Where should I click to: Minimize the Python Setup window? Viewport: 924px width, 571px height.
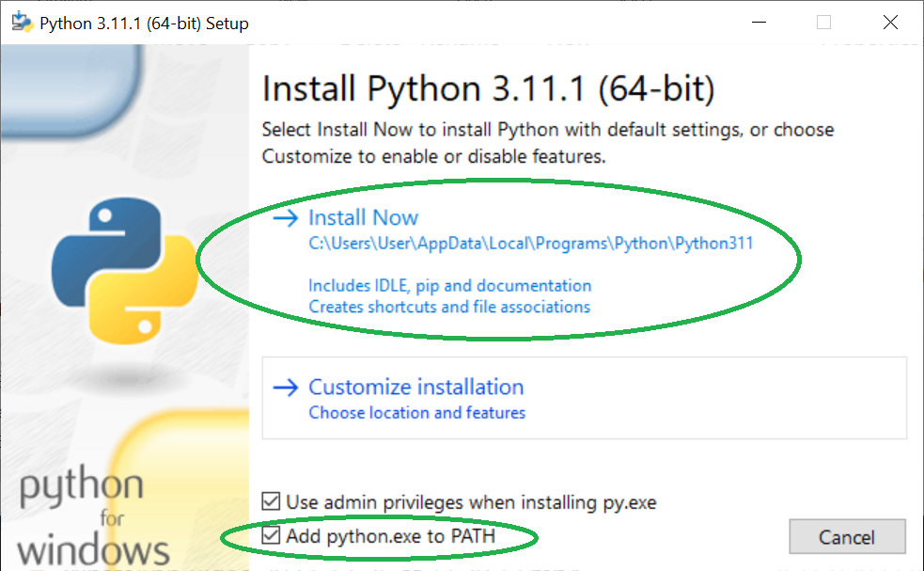(759, 23)
